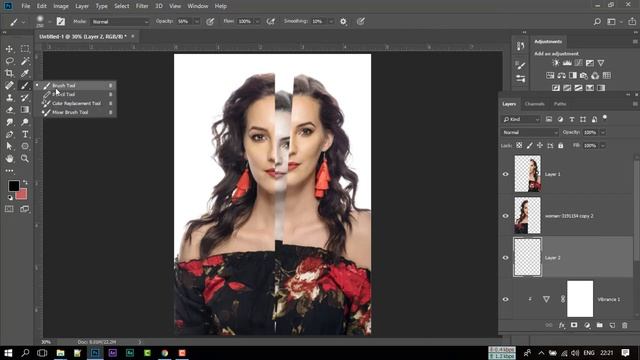640x360 pixels.
Task: Hide the Vibrance 1 adjustment layer eye
Action: click(x=506, y=300)
